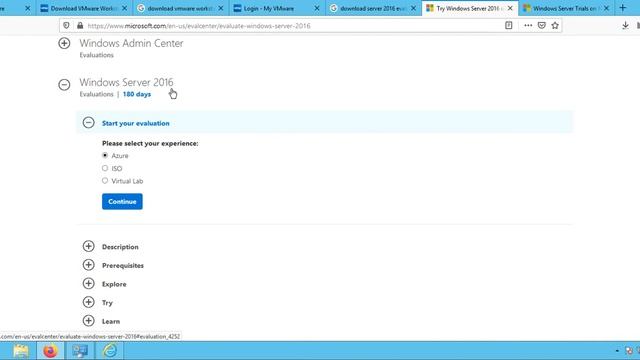The image size is (640, 360).
Task: Switch to download server 2016 search tab
Action: coord(373,8)
